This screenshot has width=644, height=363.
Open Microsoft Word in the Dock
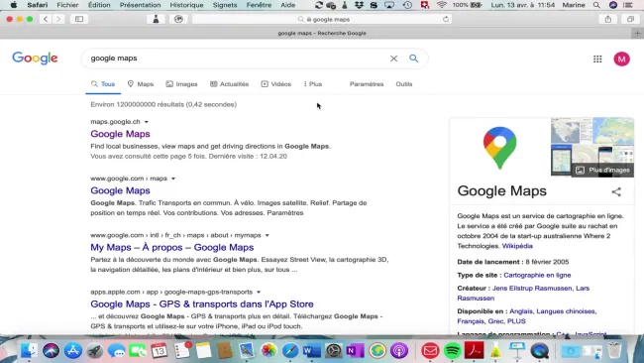312,351
